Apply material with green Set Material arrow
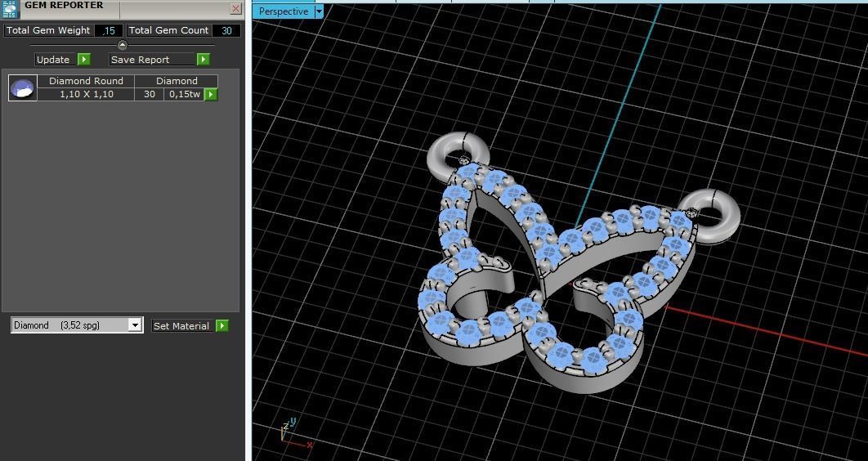868x461 pixels. (x=222, y=325)
